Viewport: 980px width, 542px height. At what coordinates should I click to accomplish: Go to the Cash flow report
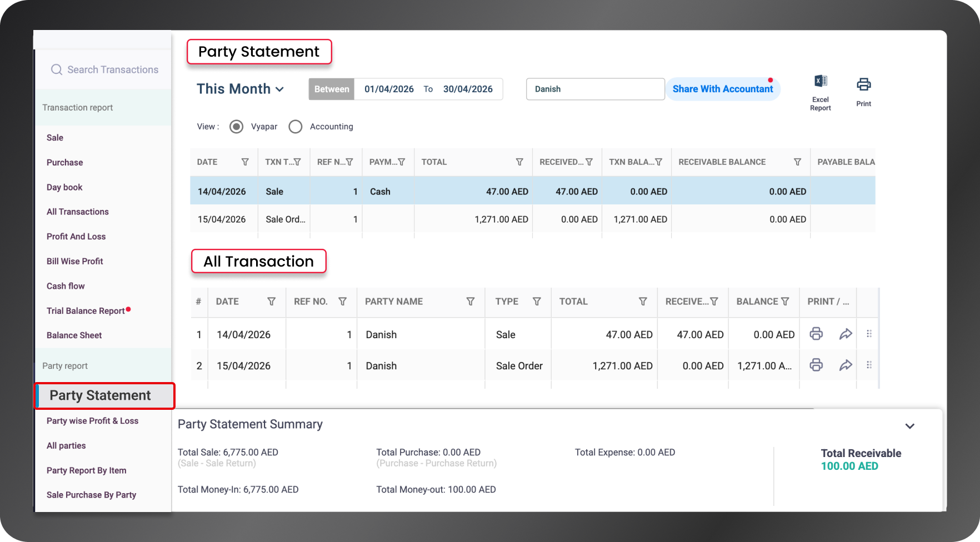[66, 286]
